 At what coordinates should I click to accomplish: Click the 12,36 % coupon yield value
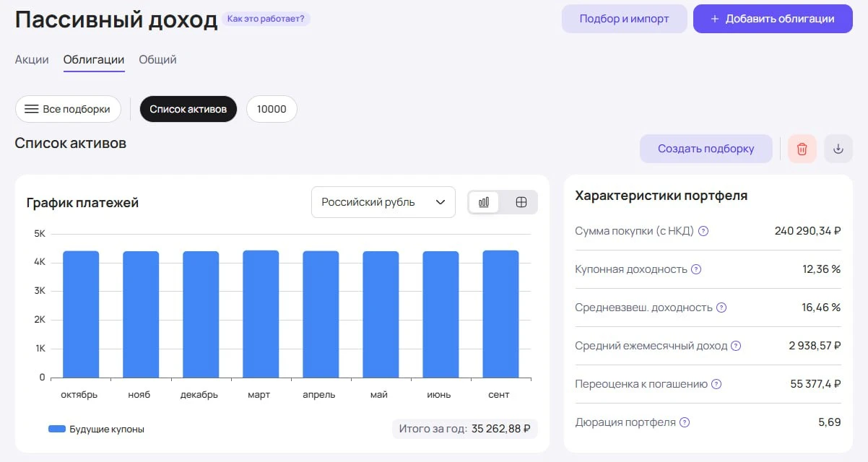pyautogui.click(x=821, y=269)
